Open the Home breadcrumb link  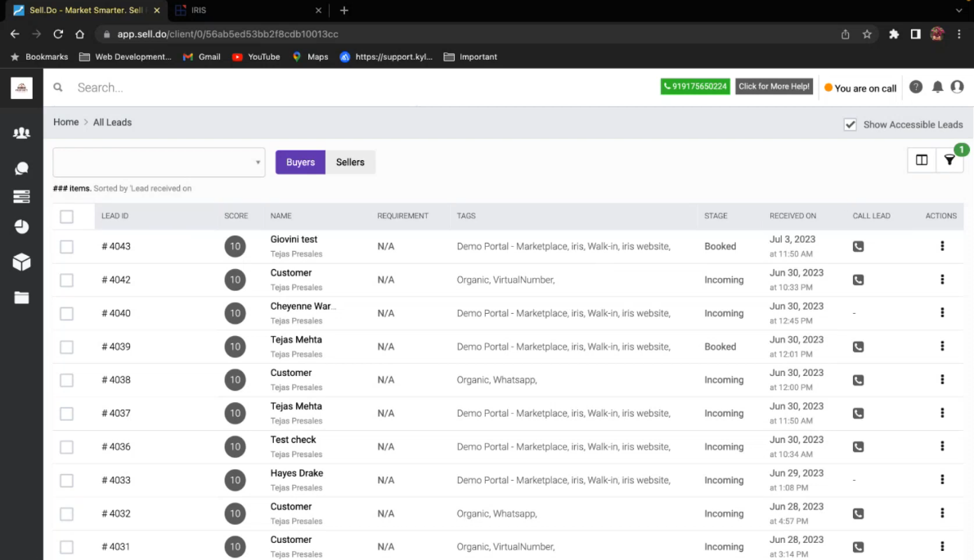tap(66, 122)
